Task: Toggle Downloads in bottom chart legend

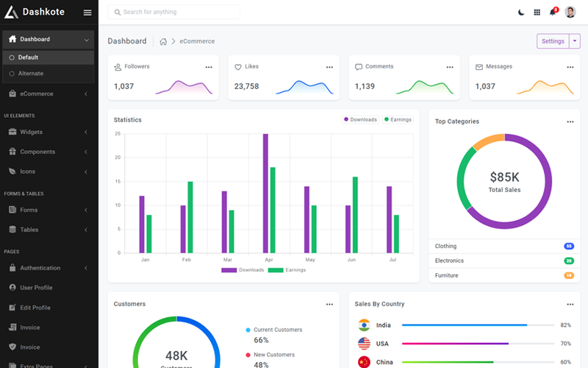Action: pyautogui.click(x=243, y=270)
